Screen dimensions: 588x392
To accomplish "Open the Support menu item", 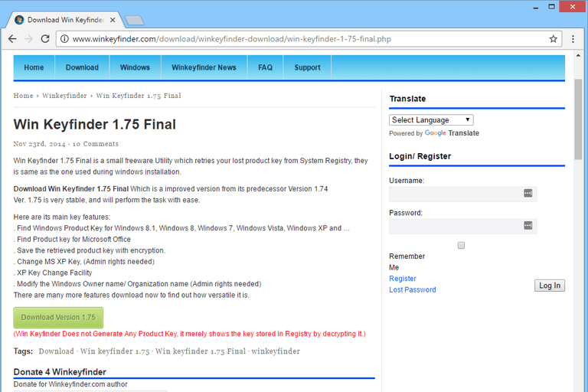I will (307, 67).
